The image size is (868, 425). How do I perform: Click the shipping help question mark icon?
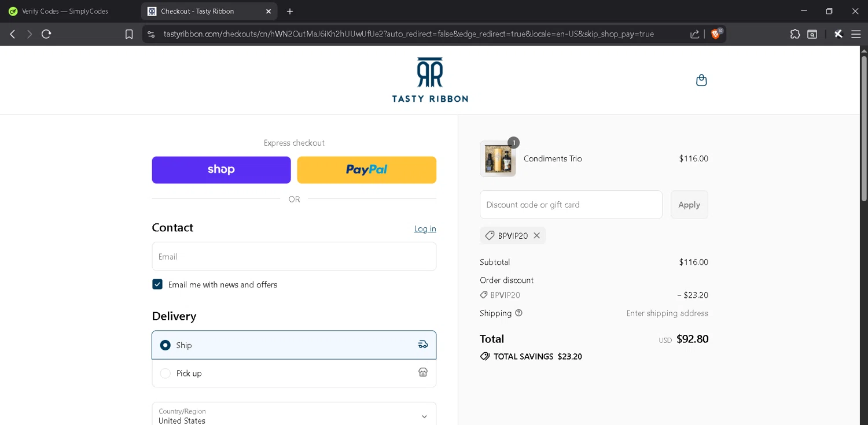tap(518, 313)
